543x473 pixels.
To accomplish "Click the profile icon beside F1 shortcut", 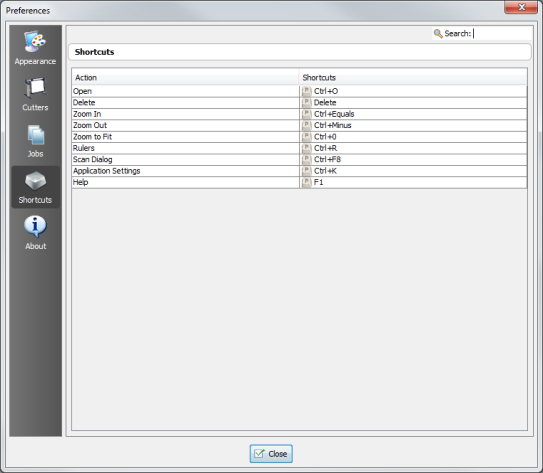I will coord(306,182).
